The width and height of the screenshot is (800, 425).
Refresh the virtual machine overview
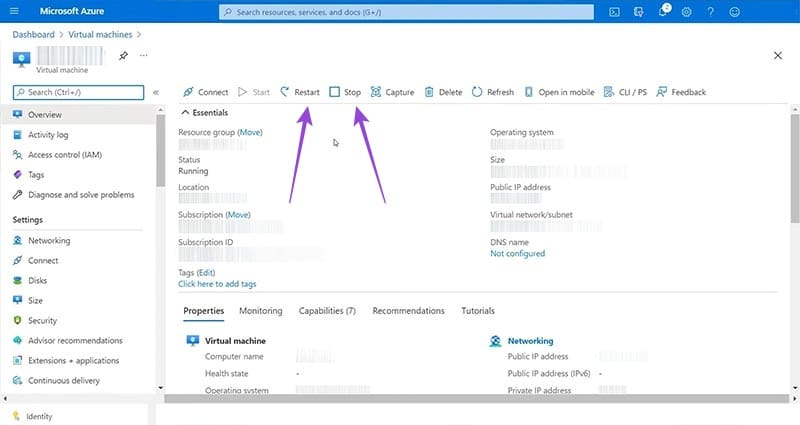[x=493, y=92]
